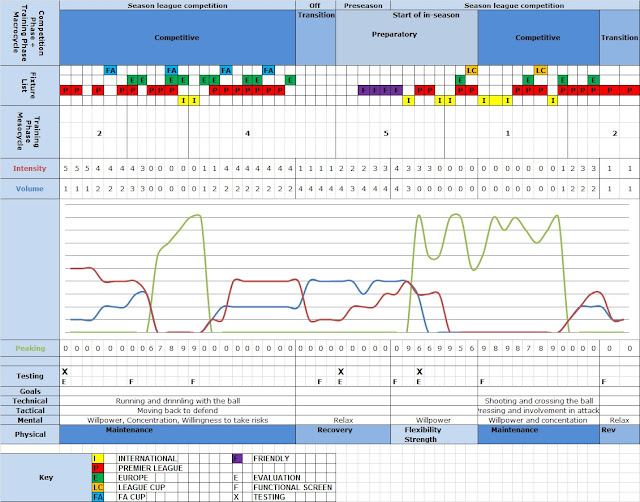Image resolution: width=640 pixels, height=502 pixels.
Task: Click the Training Phase Mesocycle row header
Action: pos(29,132)
